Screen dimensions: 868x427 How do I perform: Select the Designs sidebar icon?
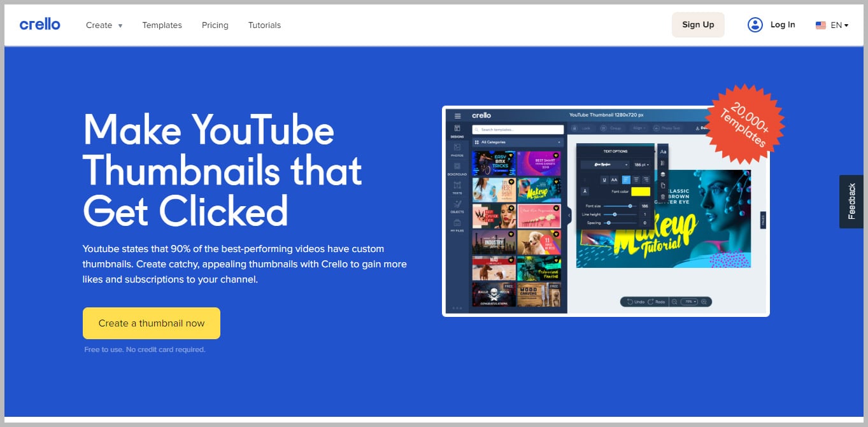point(457,129)
